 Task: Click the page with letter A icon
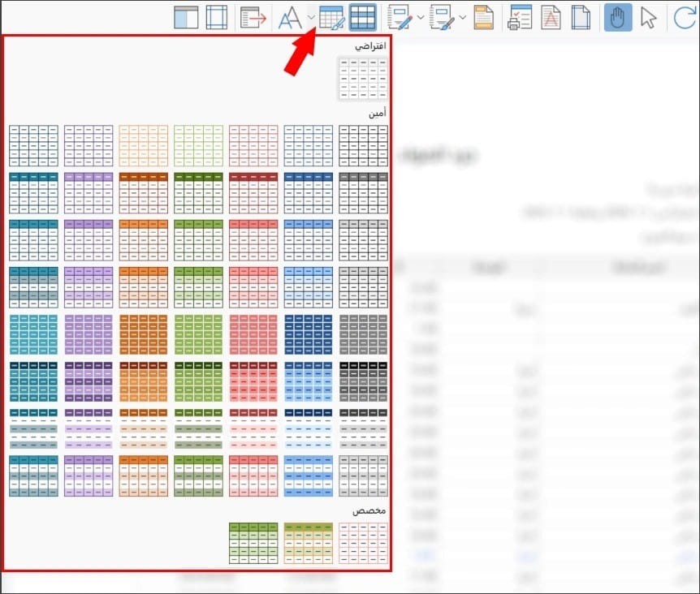(551, 18)
